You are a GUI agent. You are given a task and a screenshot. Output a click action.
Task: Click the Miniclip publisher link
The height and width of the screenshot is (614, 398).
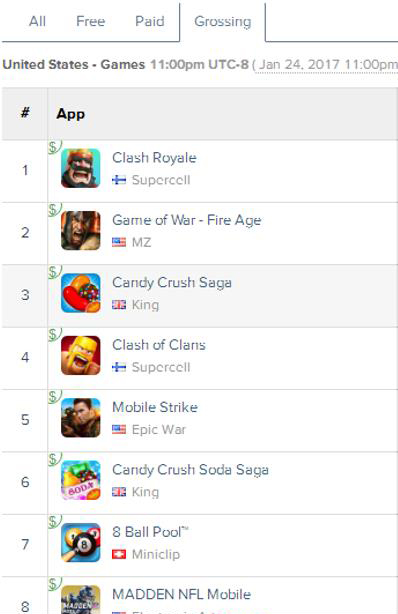(x=156, y=554)
